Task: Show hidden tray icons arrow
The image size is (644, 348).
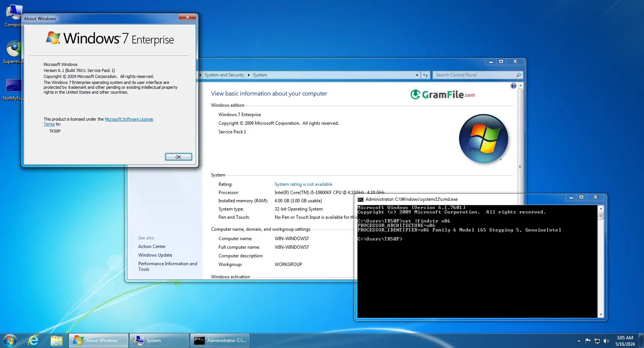Action: click(x=579, y=341)
